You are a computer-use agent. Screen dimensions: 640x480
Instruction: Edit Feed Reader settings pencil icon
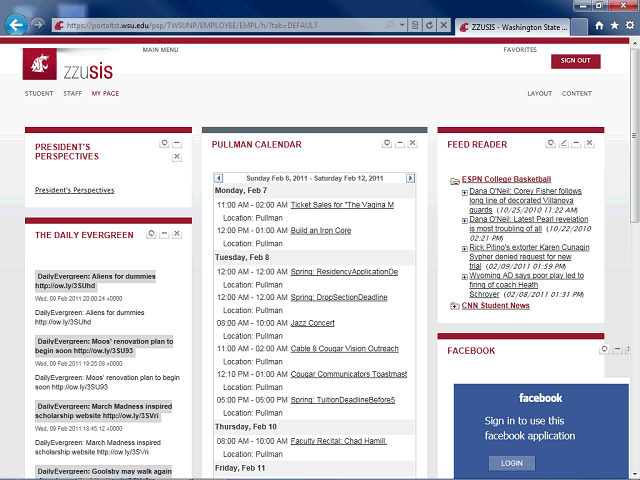(x=564, y=143)
